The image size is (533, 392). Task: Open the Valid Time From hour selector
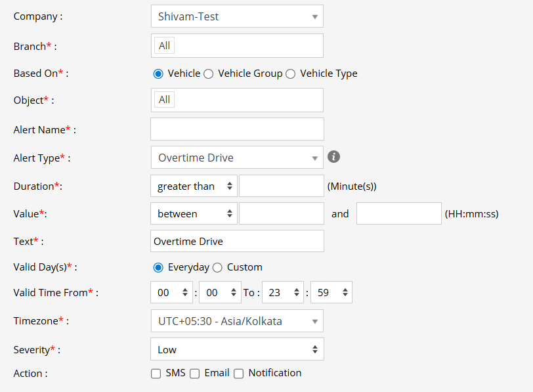(172, 293)
